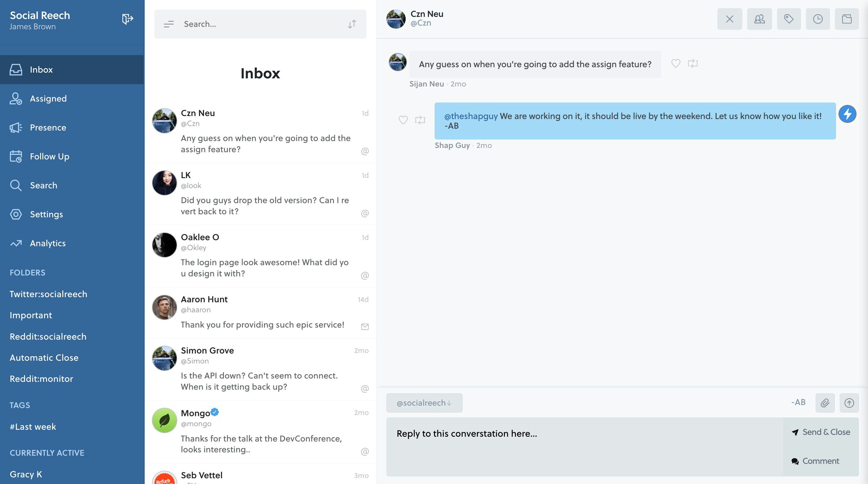Like Sijan Neu's message with heart
The width and height of the screenshot is (868, 484).
(x=676, y=63)
